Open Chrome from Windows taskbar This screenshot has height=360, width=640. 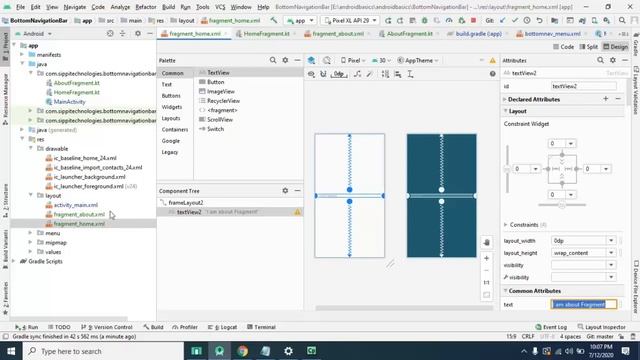(242, 351)
